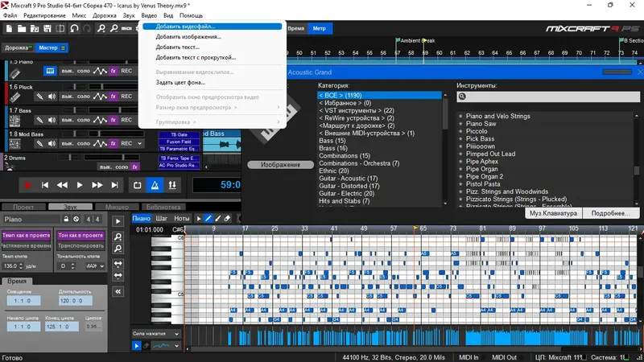Open automation for the 1.6 Pluck track
This screenshot has height=362, width=644.
tap(100, 97)
